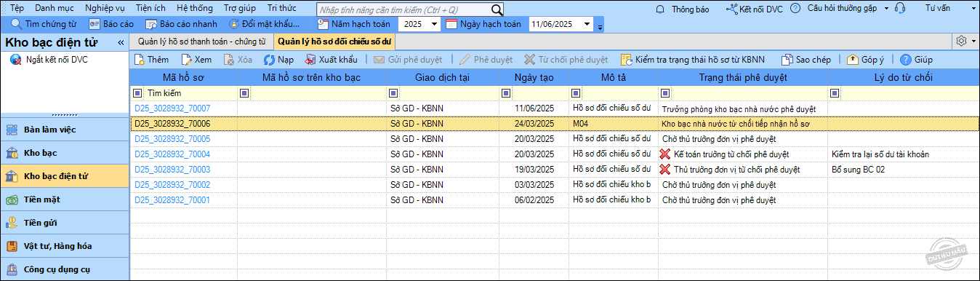Open the Nghiệp vụ menu
This screenshot has height=281, width=980.
click(x=106, y=8)
